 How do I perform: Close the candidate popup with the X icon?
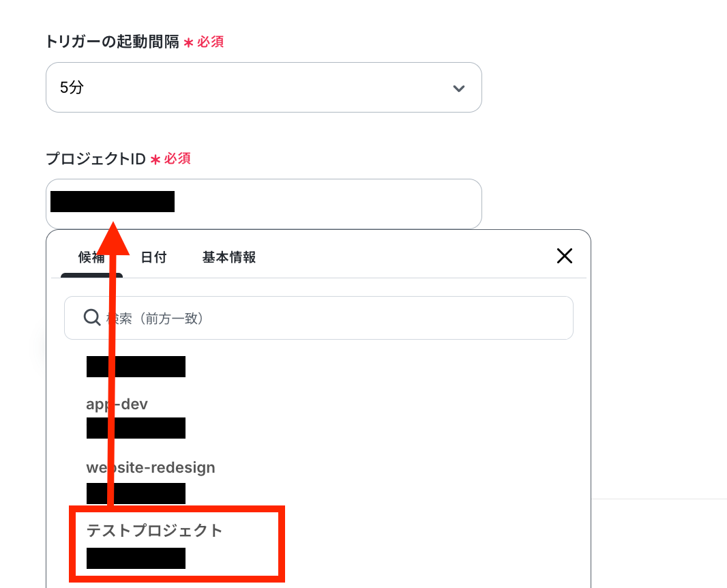click(564, 256)
